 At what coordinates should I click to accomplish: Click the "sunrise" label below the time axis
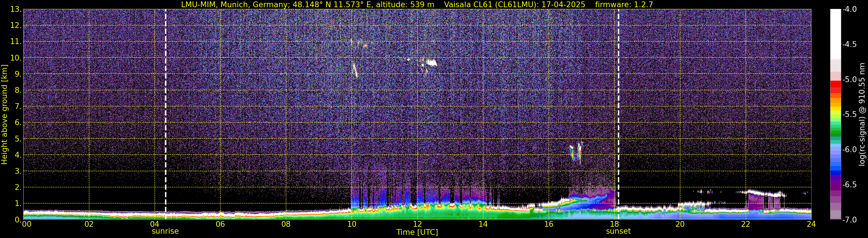click(x=165, y=231)
